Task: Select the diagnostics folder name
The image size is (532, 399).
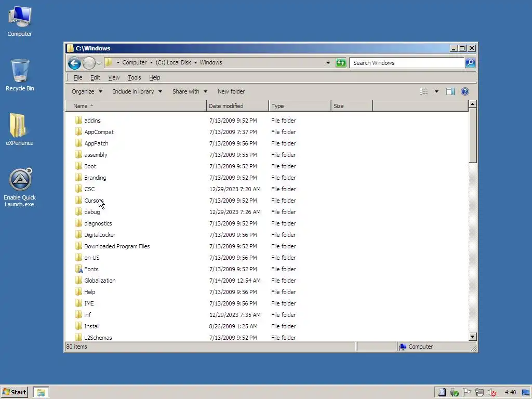Action: click(98, 223)
